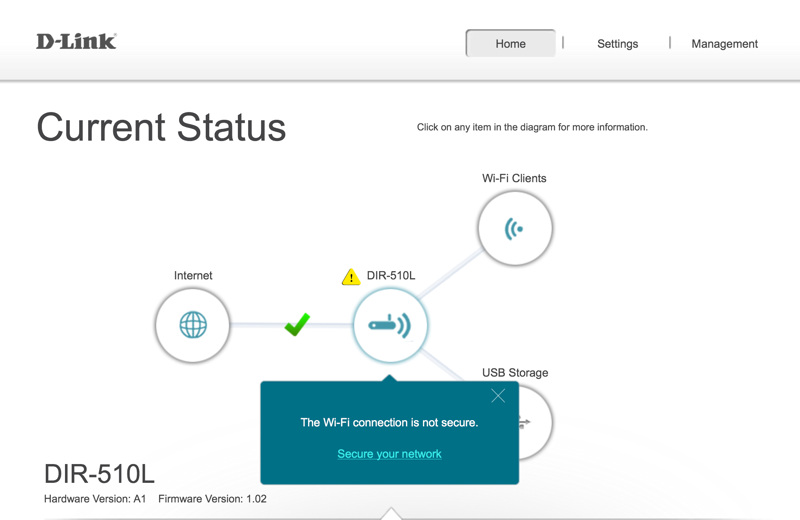Click the 'Internet' label above the globe
This screenshot has height=520, width=800.
tap(193, 276)
